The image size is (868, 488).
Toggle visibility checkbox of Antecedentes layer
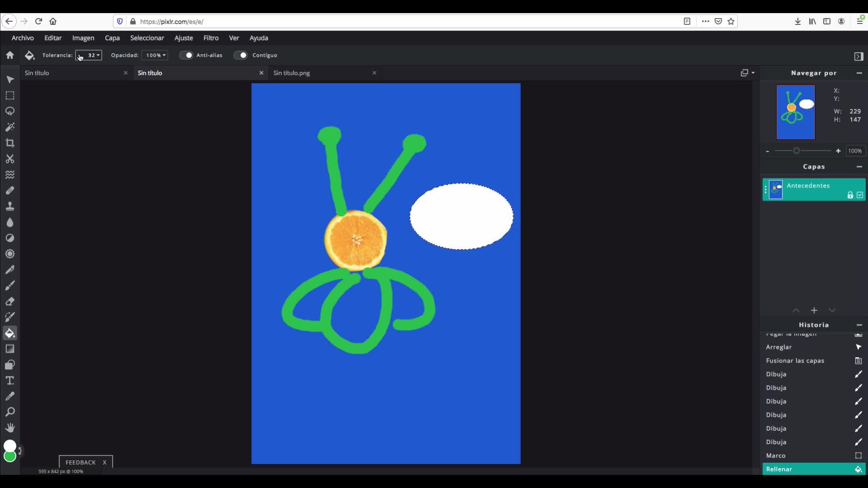click(860, 195)
